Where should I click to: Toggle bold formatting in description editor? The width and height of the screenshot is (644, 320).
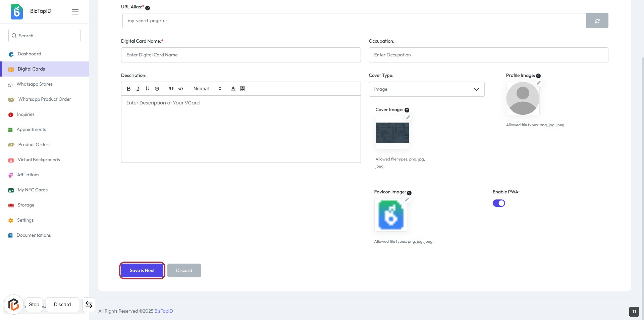[x=128, y=89]
